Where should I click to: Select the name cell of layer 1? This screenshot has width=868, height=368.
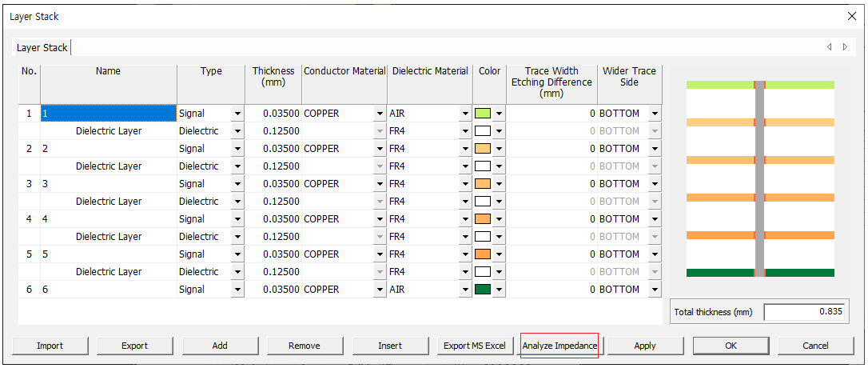[108, 114]
